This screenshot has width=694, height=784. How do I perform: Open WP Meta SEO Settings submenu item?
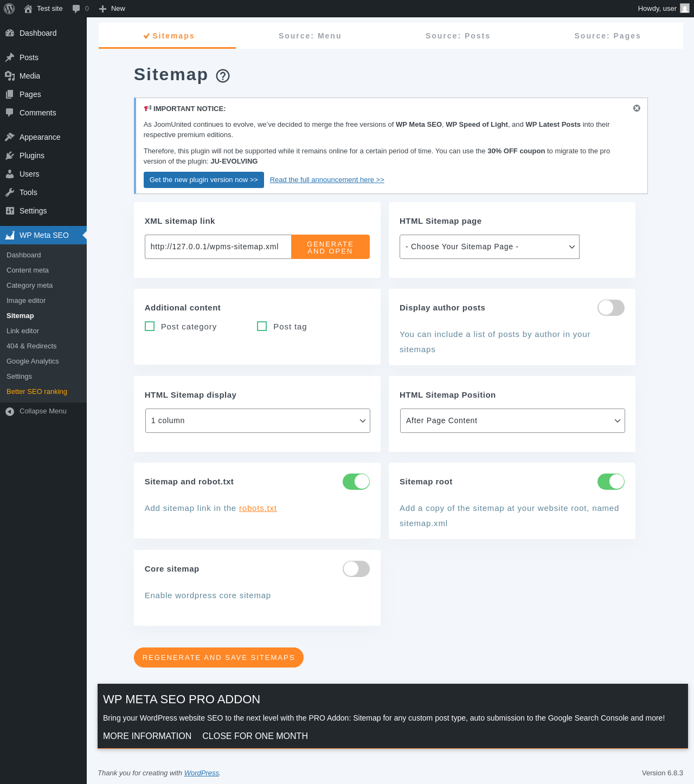[x=19, y=377]
